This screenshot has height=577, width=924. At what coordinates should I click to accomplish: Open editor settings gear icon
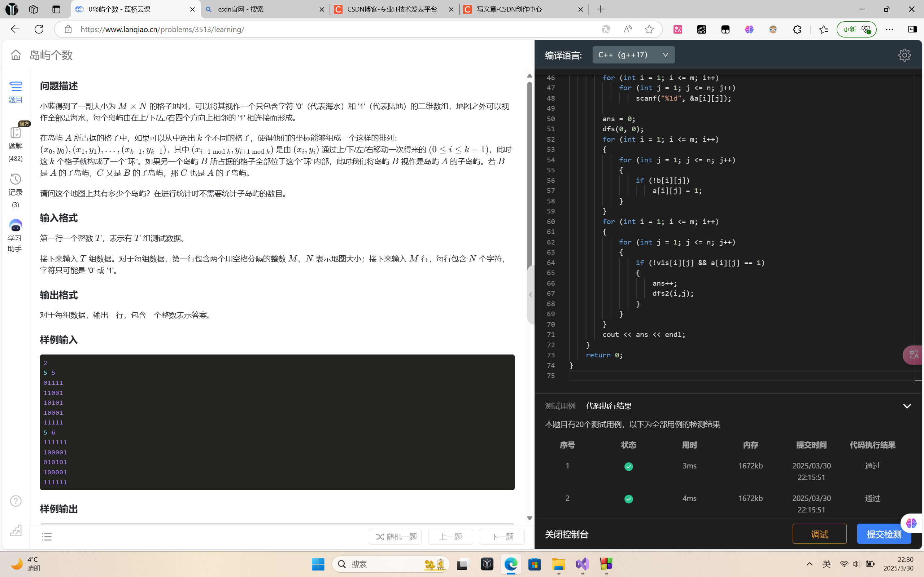coord(904,55)
